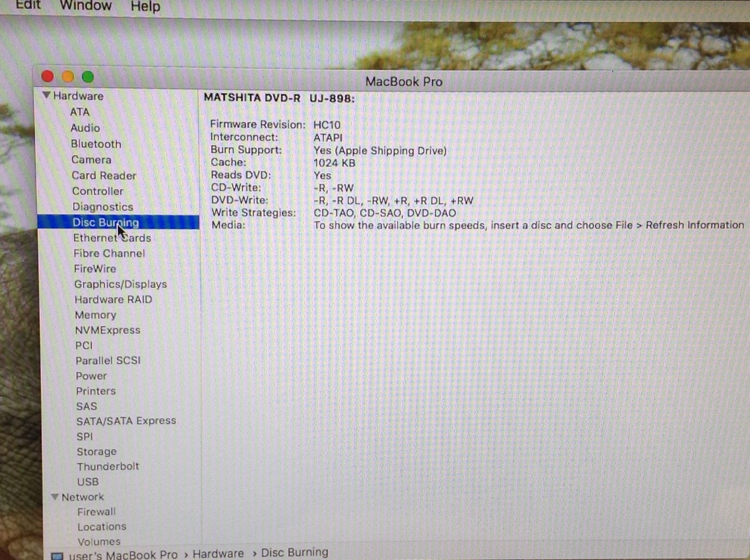The image size is (750, 560).
Task: Select Thunderbolt in the sidebar
Action: click(x=108, y=466)
